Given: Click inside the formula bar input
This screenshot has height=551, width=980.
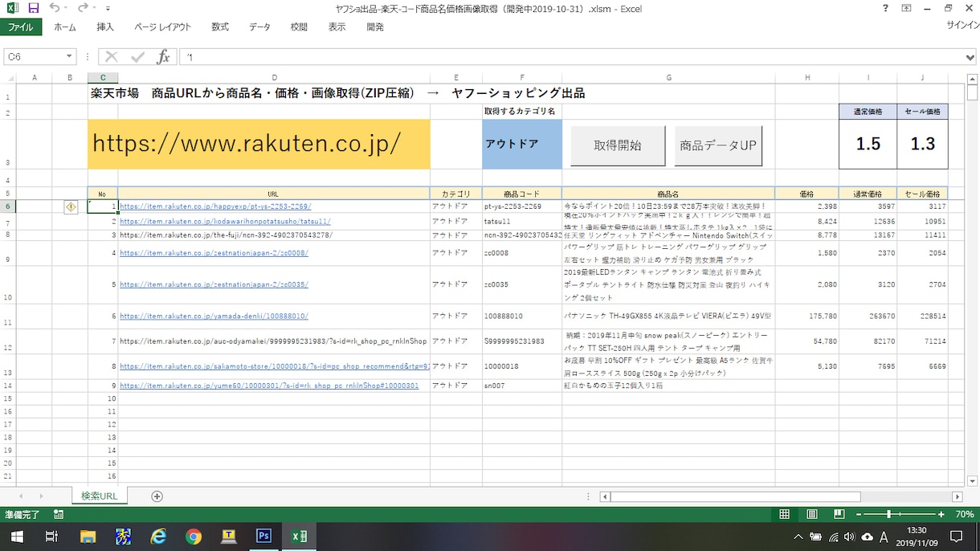Looking at the screenshot, I should [570, 57].
